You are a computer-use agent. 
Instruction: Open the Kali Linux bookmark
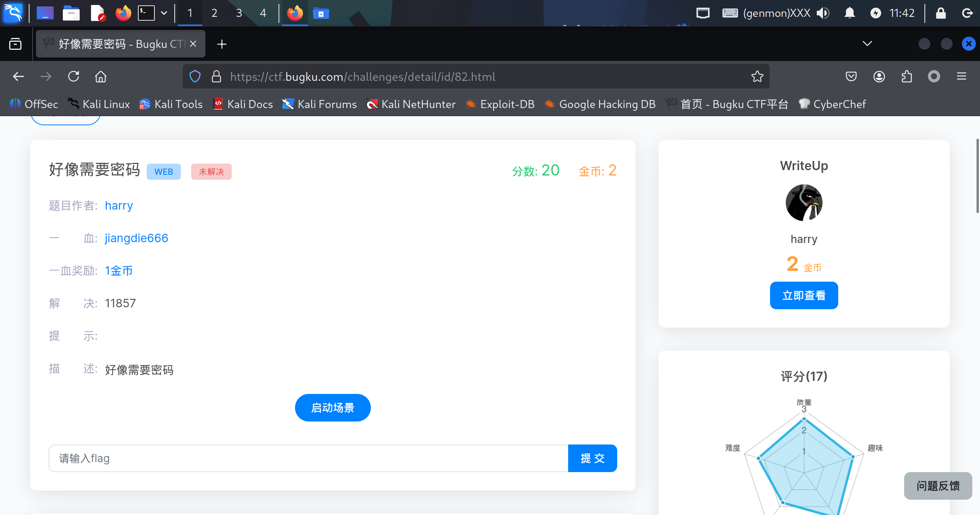pos(98,104)
